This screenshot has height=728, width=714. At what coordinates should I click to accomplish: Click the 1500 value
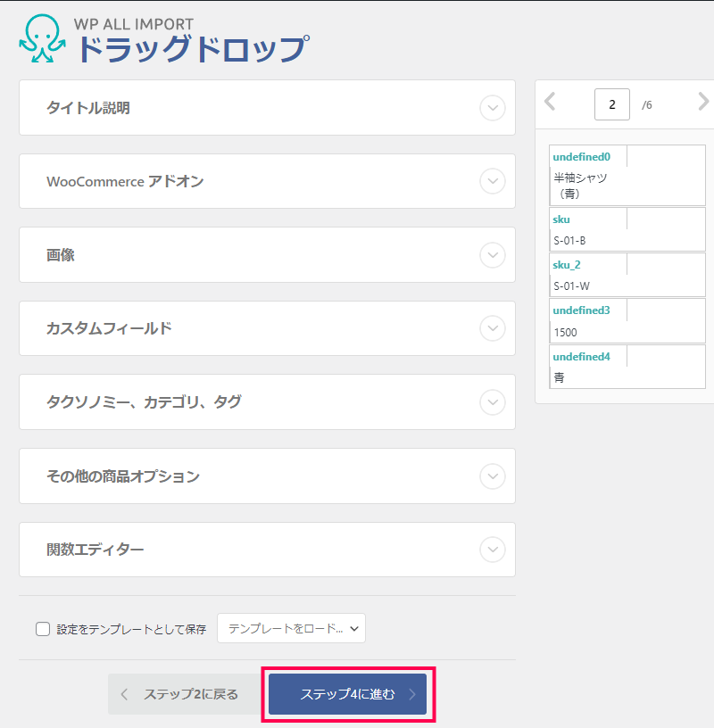pos(565,333)
